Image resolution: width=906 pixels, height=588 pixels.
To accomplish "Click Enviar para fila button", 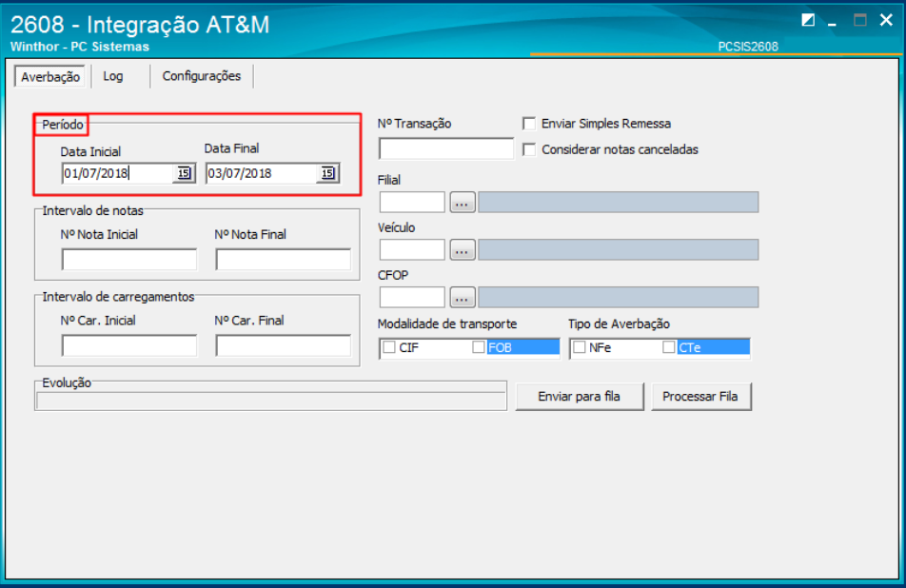I will (x=579, y=396).
